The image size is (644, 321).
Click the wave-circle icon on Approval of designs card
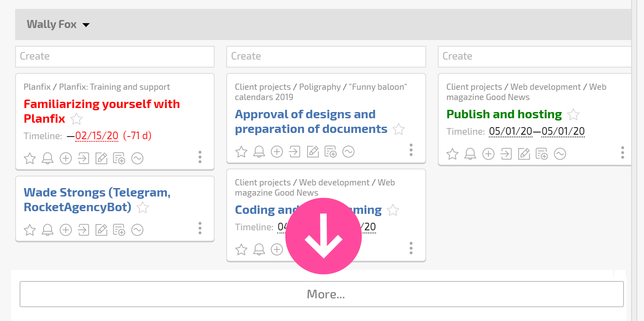click(348, 152)
